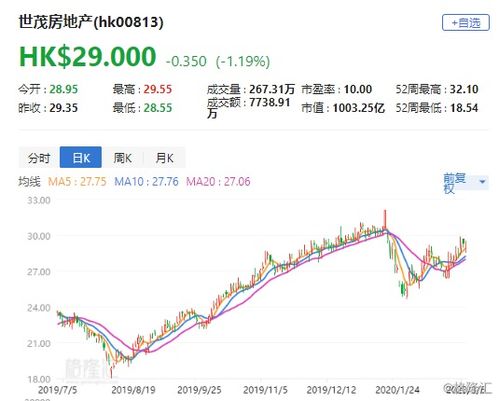
Task: Switch to the 分时 intraday tab
Action: click(39, 158)
